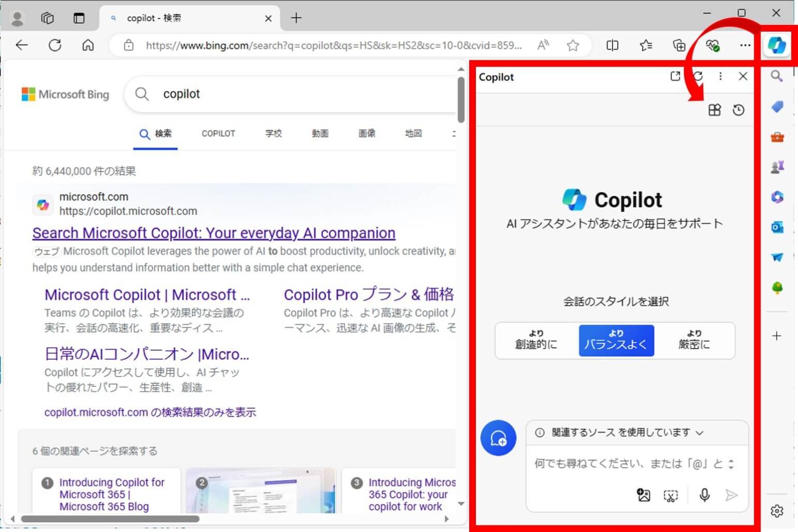Image resolution: width=798 pixels, height=532 pixels.
Task: Open sidebar Outlook icon
Action: tap(777, 227)
